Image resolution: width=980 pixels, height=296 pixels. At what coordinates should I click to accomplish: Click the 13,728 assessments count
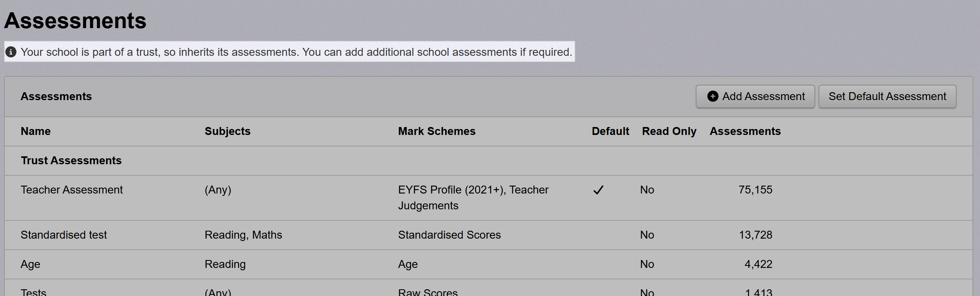pyautogui.click(x=755, y=235)
